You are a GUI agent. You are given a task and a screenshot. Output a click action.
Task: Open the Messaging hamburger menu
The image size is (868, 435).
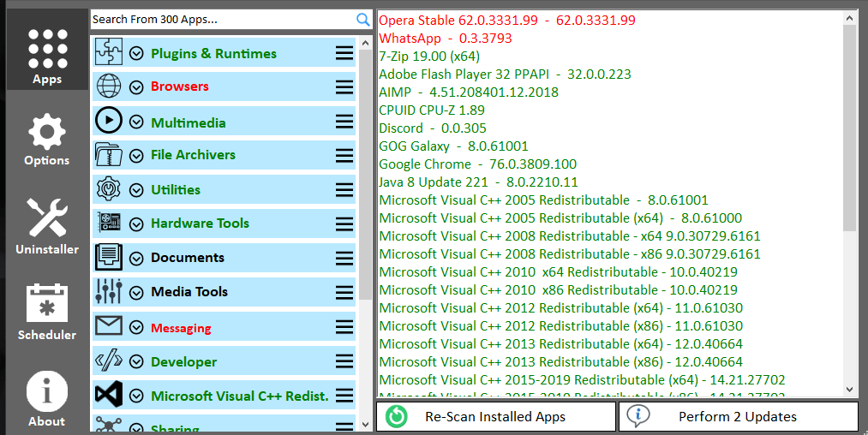click(344, 327)
